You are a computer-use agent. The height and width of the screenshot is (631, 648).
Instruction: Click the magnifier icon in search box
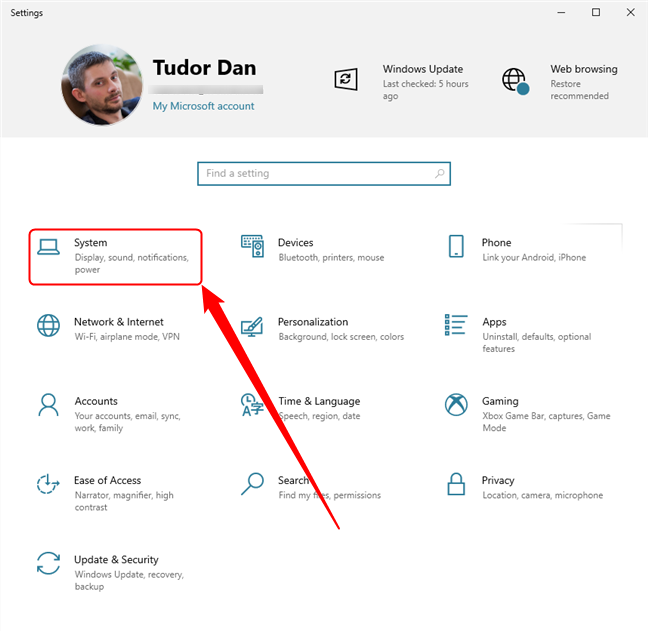(x=440, y=174)
